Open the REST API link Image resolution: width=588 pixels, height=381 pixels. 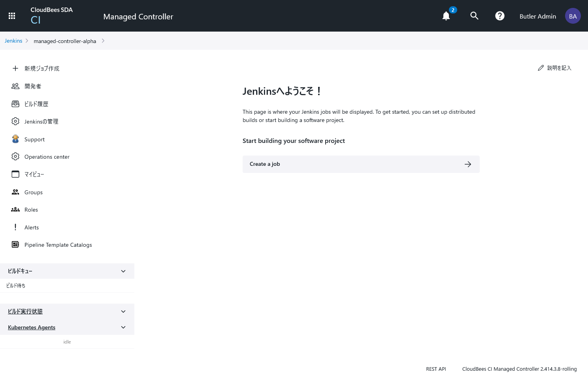(436, 369)
